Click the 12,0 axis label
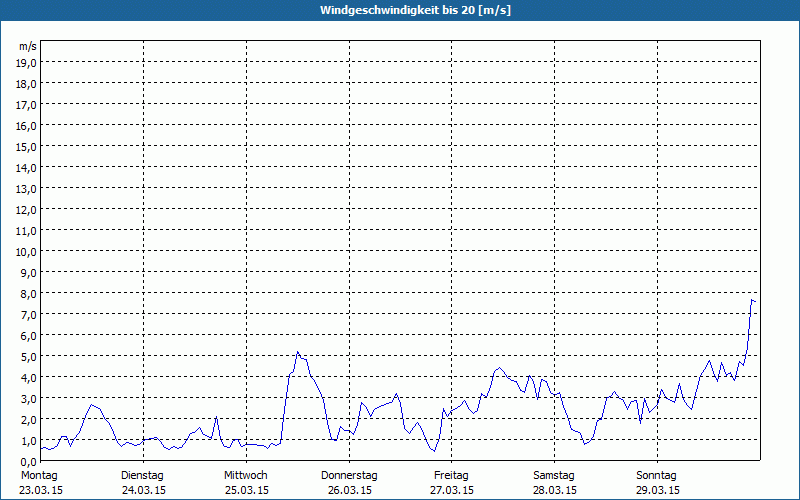Image resolution: width=800 pixels, height=500 pixels. pyautogui.click(x=27, y=210)
